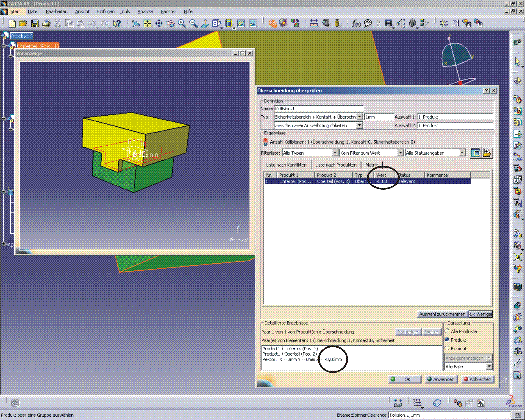Click the Weiter button
The width and height of the screenshot is (525, 420).
431,332
